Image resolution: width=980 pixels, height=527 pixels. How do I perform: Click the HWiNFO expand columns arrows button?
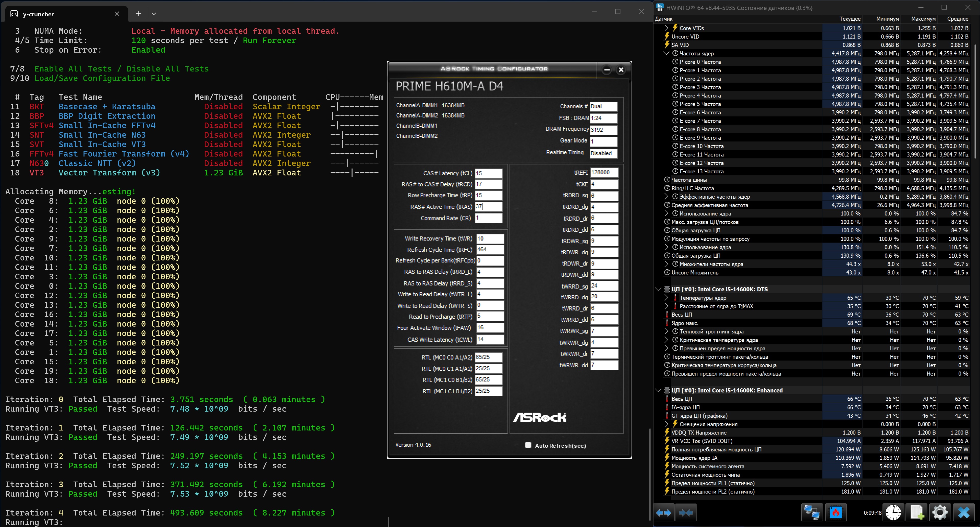pos(663,512)
